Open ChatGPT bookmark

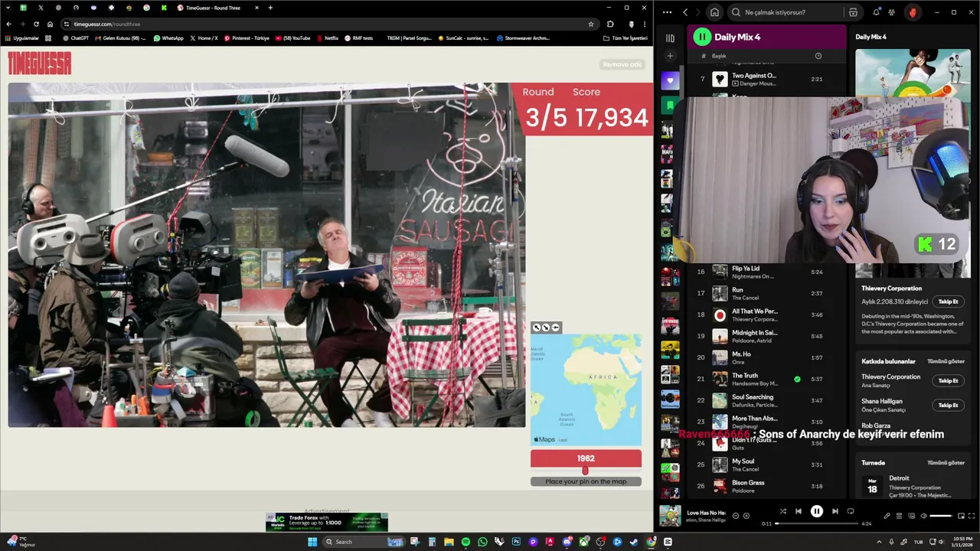coord(76,37)
